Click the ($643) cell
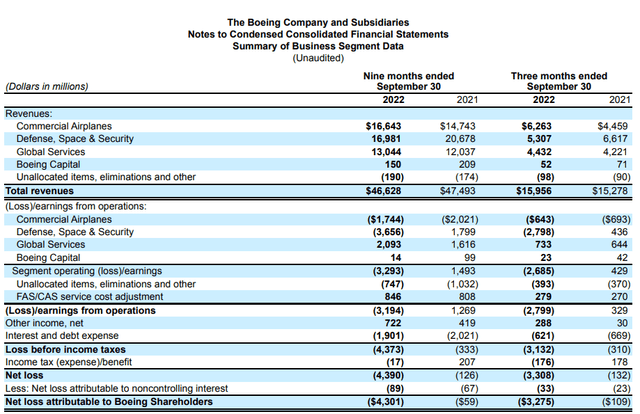640x414 pixels. pos(540,220)
